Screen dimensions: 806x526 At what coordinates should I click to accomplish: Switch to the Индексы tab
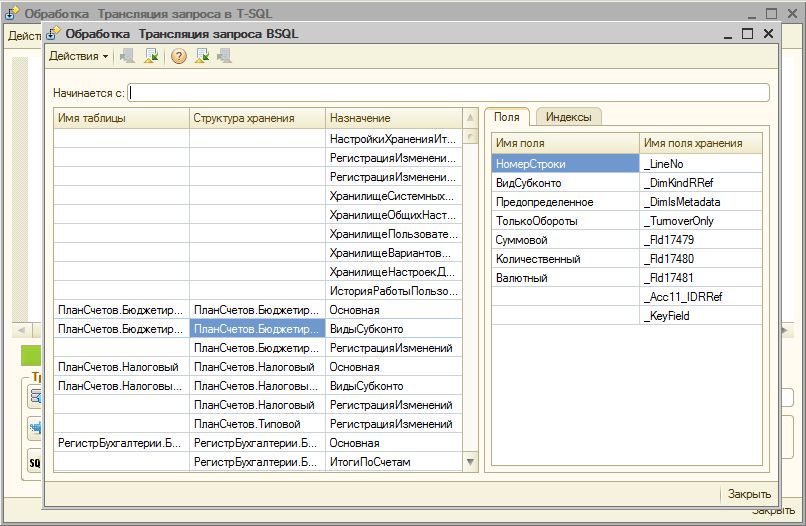(x=567, y=117)
